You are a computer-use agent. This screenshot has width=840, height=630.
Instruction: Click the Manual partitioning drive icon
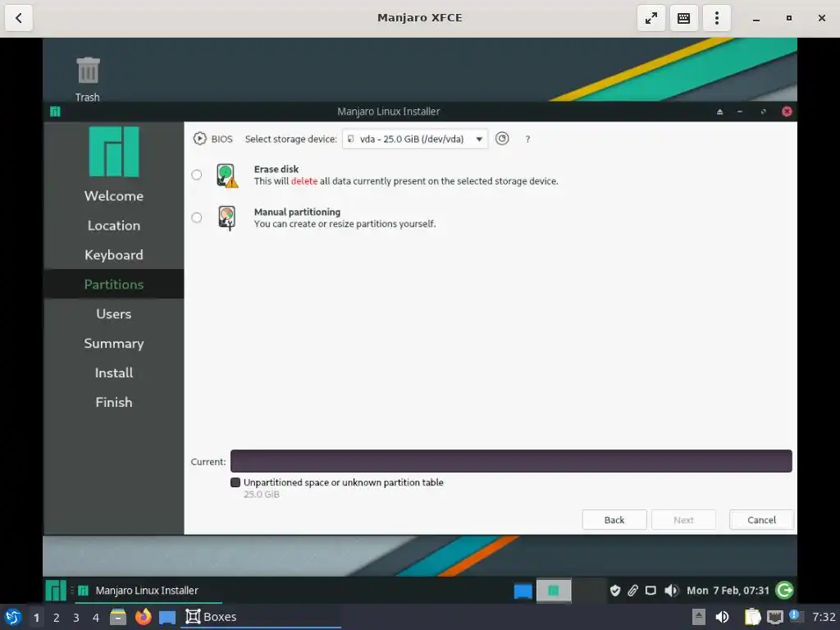227,218
